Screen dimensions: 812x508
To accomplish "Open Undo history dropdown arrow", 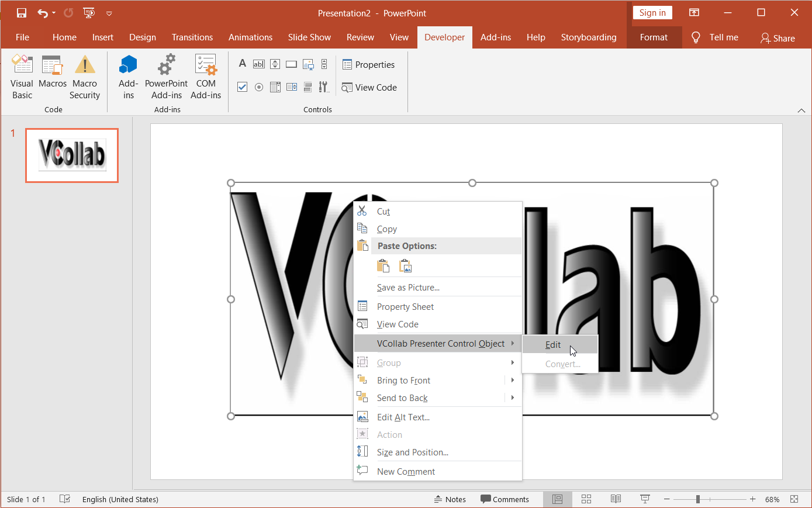I will [54, 13].
